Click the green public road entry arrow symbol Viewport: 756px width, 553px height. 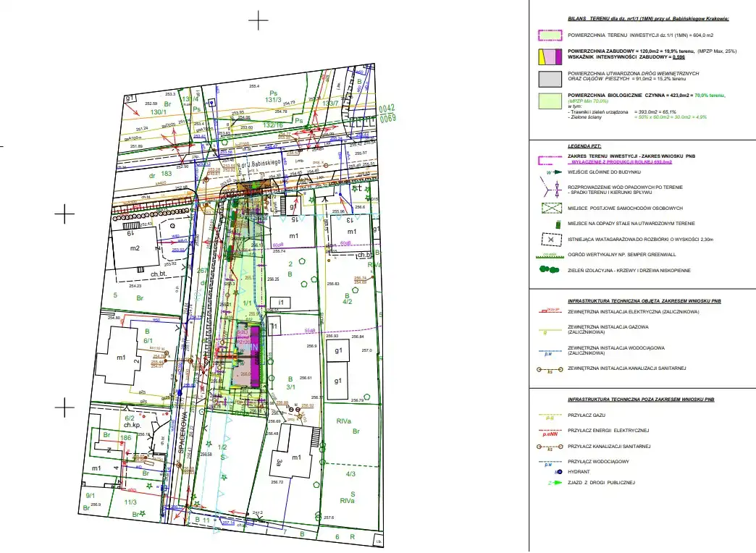coord(550,482)
